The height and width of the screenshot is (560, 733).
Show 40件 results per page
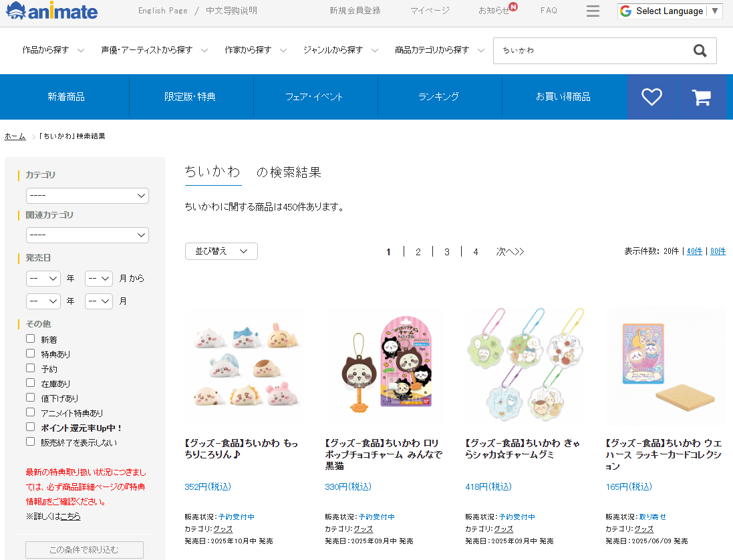point(695,251)
